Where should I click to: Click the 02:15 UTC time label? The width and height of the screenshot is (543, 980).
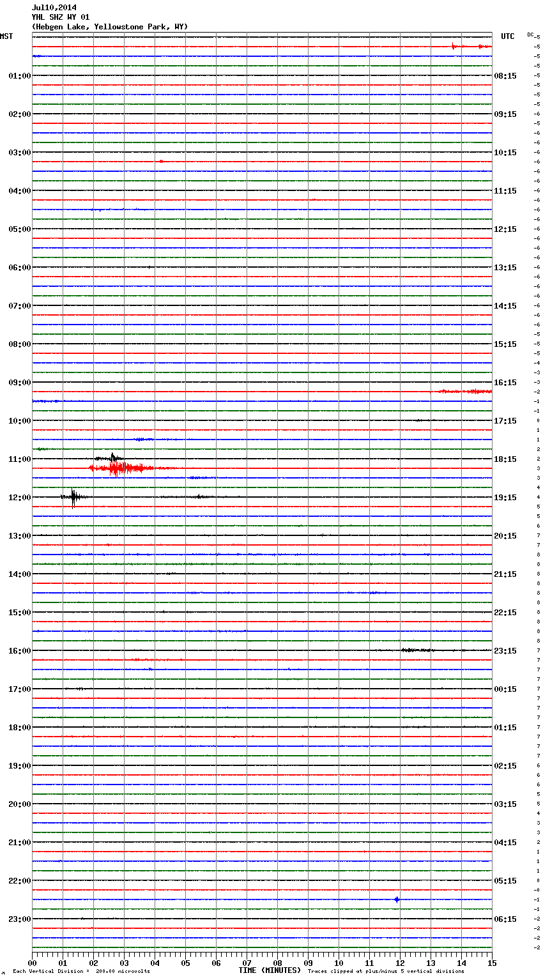pos(505,766)
